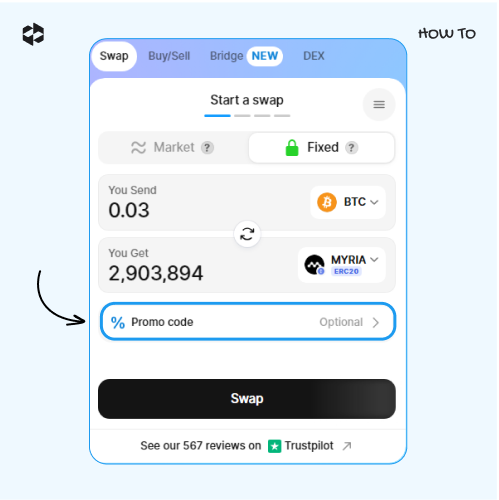
Task: Click the SimpleSwap logo icon
Action: click(33, 34)
